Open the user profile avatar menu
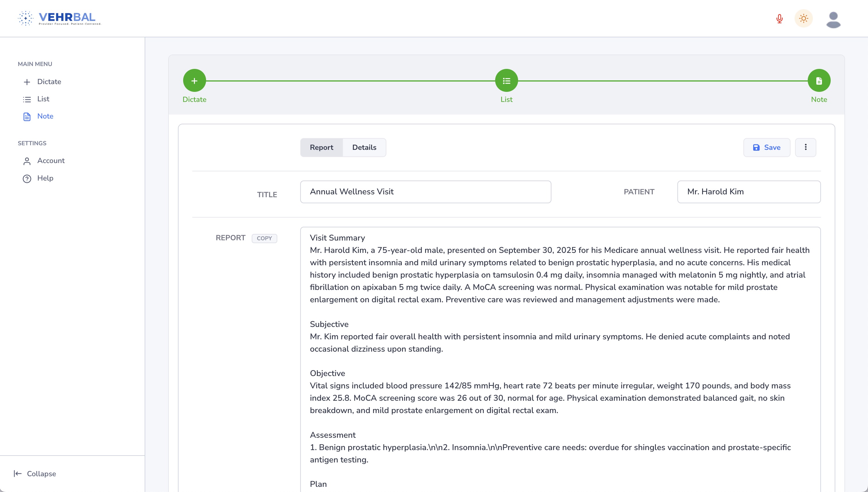868x492 pixels. pyautogui.click(x=833, y=20)
